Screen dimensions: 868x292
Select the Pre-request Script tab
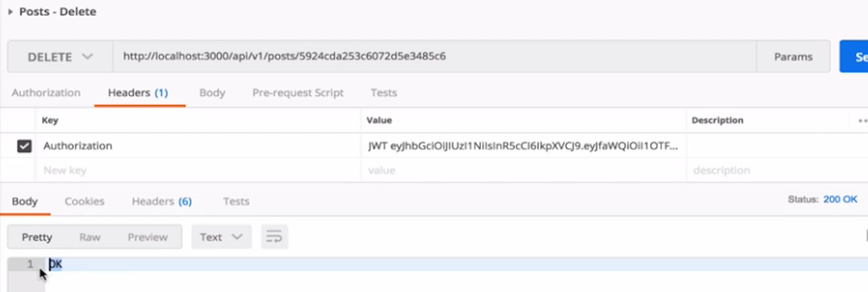[x=298, y=93]
